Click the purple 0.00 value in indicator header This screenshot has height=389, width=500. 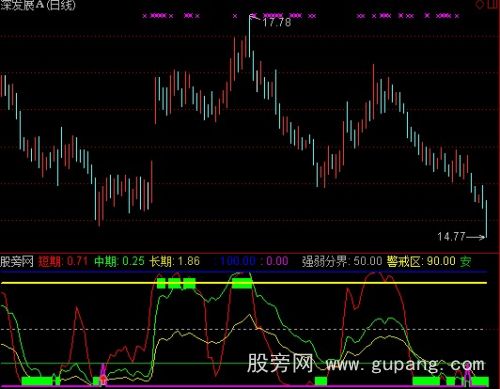point(277,261)
